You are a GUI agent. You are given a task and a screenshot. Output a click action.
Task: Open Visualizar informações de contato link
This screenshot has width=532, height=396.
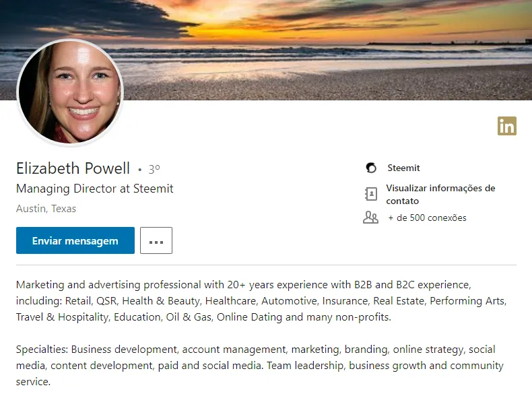tap(440, 194)
